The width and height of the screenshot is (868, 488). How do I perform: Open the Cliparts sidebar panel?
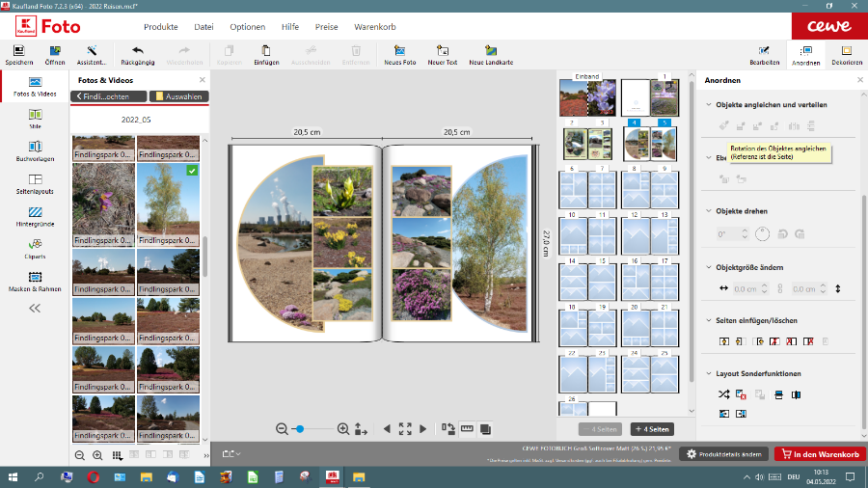click(35, 248)
